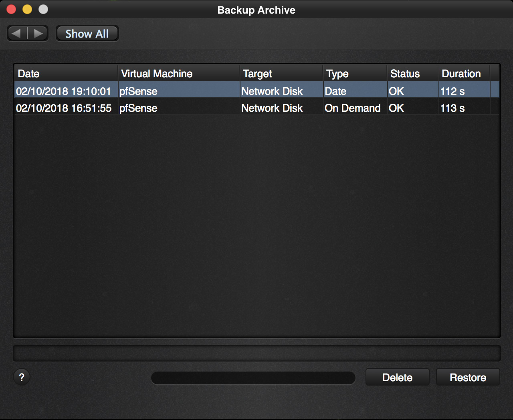Close the Backup Archive window

[11, 9]
